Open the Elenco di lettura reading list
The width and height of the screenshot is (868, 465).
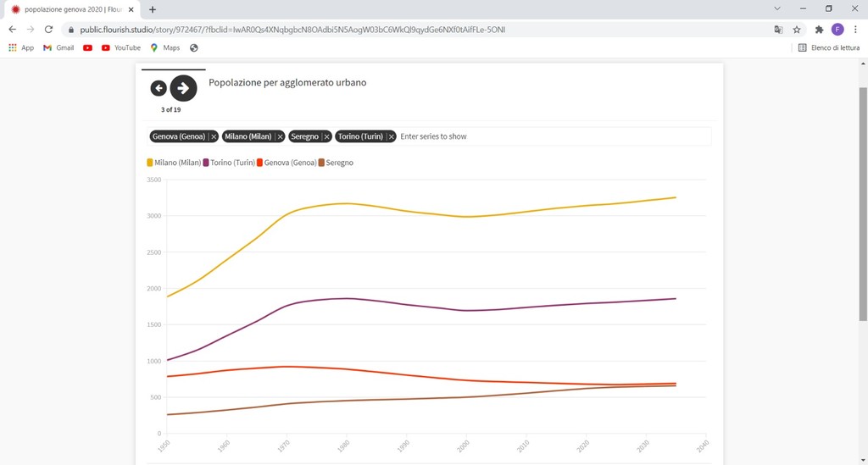click(829, 48)
